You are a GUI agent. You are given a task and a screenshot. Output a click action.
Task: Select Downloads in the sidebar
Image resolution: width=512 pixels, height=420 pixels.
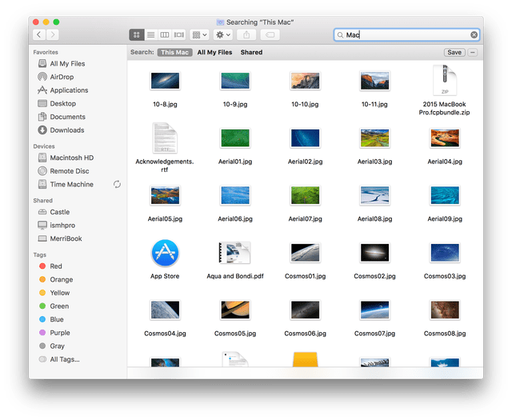point(66,130)
